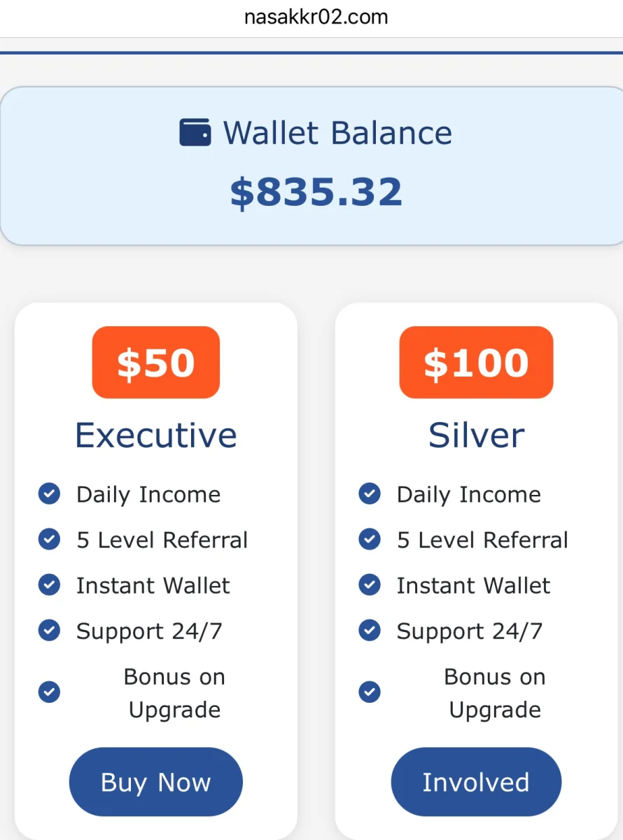Image resolution: width=623 pixels, height=840 pixels.
Task: Tap the nasakkr02.com address bar
Action: (316, 17)
